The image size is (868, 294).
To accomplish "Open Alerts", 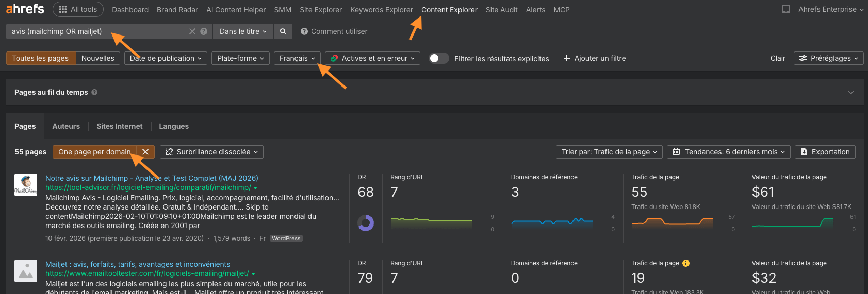I will point(535,10).
